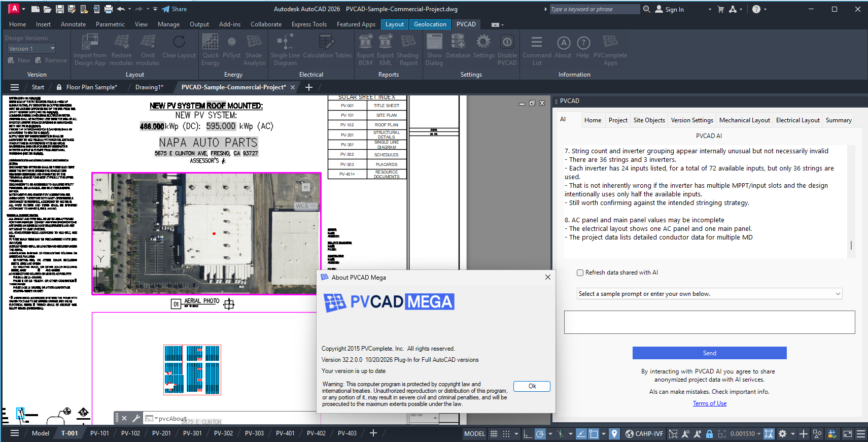
Task: Click the blue Send button
Action: 709,353
